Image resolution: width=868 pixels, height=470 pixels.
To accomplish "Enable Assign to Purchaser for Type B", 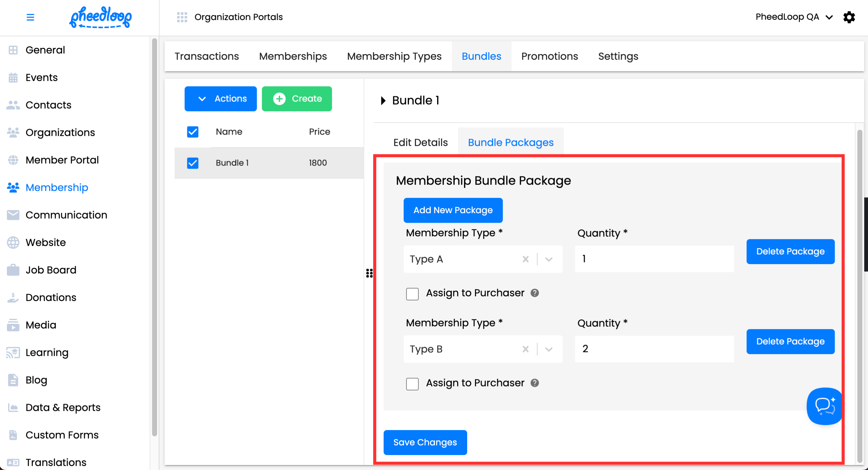I will point(412,384).
